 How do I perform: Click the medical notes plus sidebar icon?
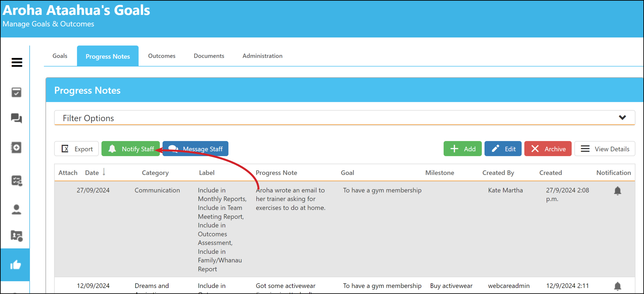[x=16, y=148]
